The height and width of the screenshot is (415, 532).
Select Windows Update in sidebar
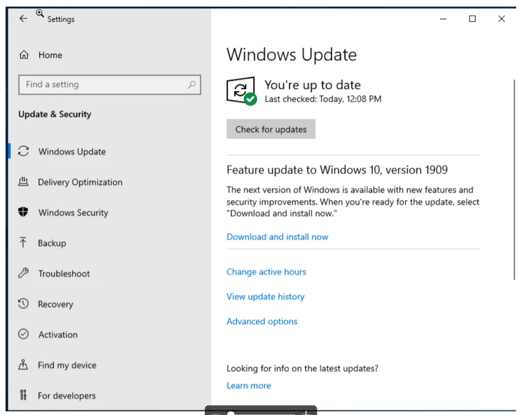tap(72, 151)
